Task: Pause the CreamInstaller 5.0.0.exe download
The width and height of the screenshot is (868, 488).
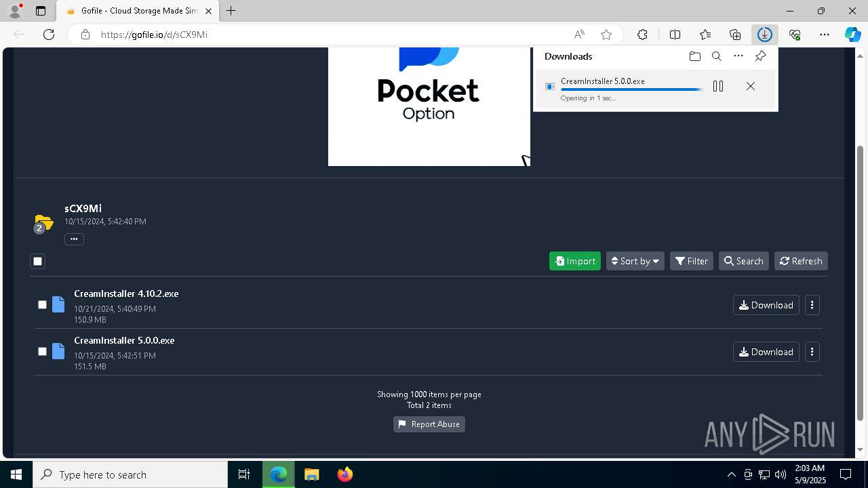Action: [x=718, y=86]
